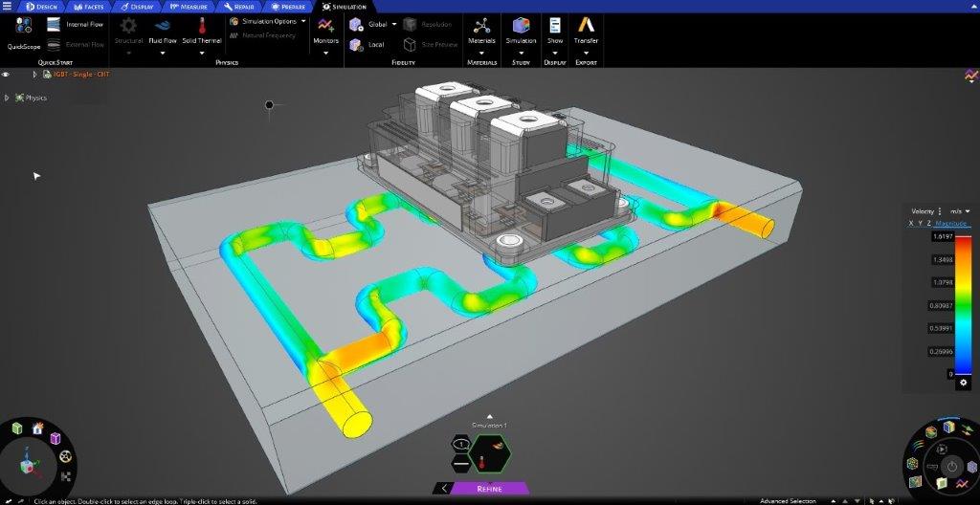This screenshot has width=980, height=505.
Task: Click the home view icon
Action: coord(37,428)
